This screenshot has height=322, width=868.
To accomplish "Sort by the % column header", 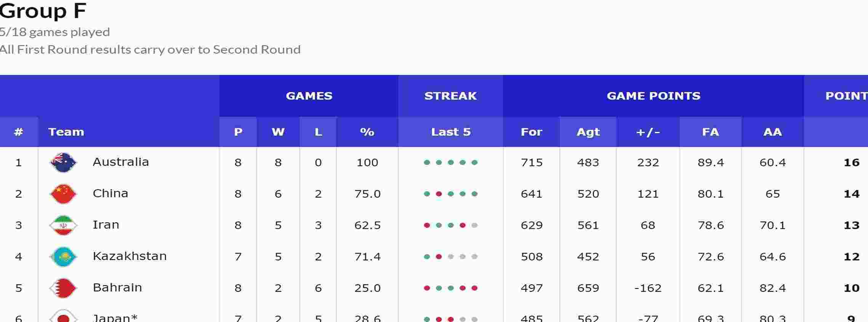I will [x=367, y=132].
